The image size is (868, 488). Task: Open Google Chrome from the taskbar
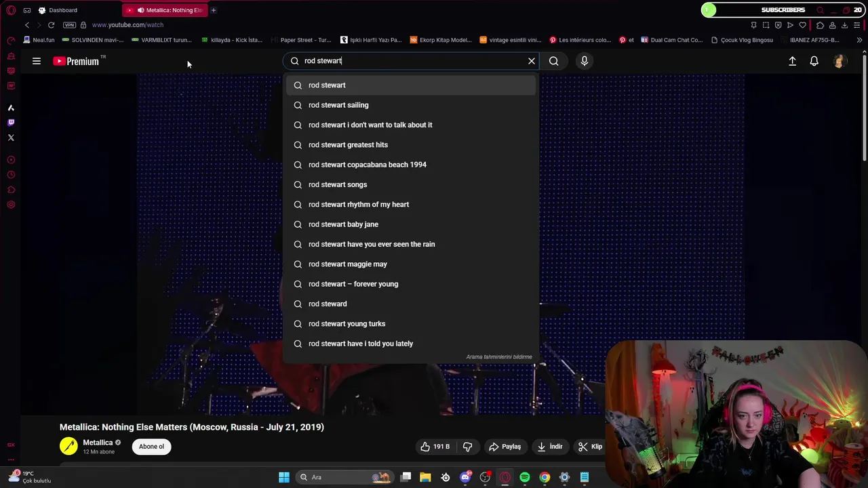coord(545,477)
